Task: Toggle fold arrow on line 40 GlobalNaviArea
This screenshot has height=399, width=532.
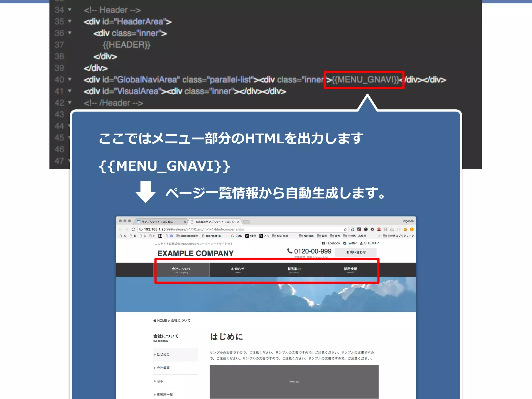Action: click(70, 79)
